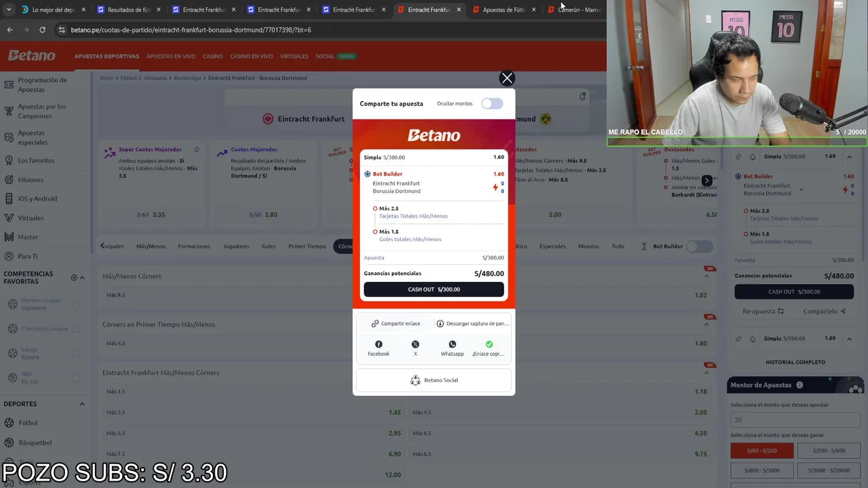The width and height of the screenshot is (868, 488).
Task: Click Compartir enlace button
Action: coord(395,323)
